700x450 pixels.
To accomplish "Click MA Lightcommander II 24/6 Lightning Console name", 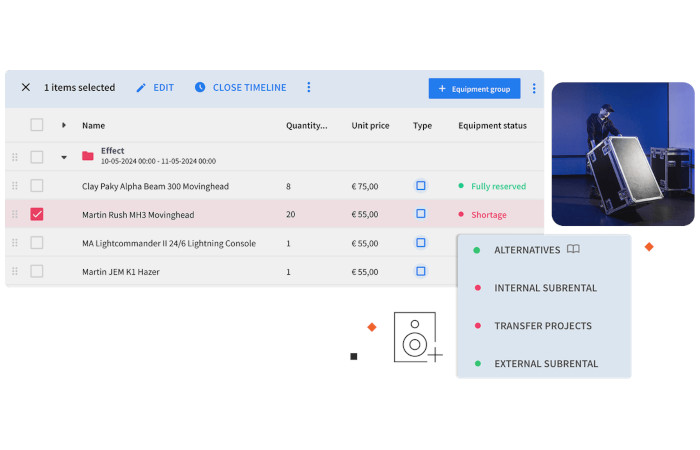I will pyautogui.click(x=169, y=243).
